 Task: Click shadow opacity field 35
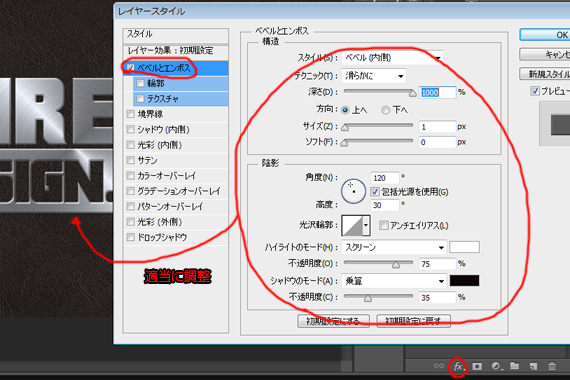coord(437,297)
